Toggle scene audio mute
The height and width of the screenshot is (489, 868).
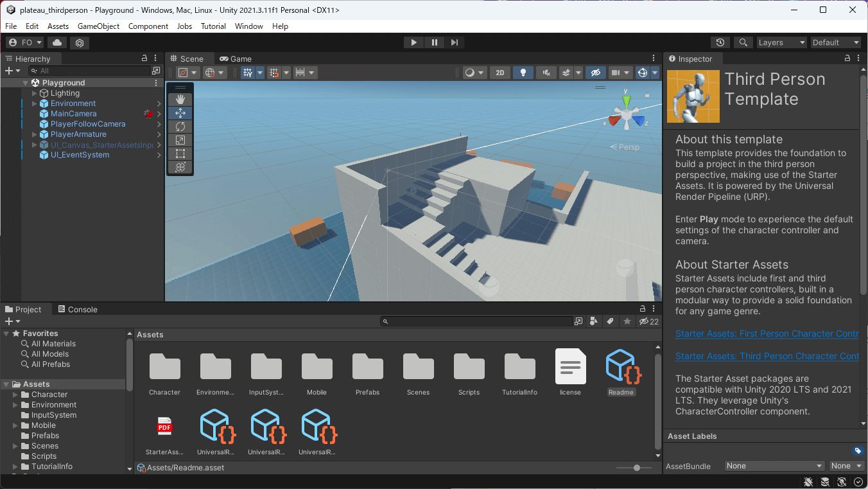[546, 73]
